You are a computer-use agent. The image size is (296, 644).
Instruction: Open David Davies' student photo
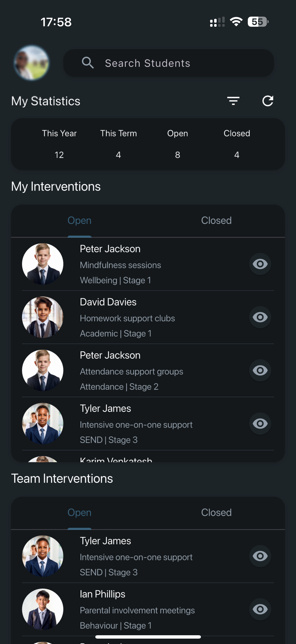[43, 317]
